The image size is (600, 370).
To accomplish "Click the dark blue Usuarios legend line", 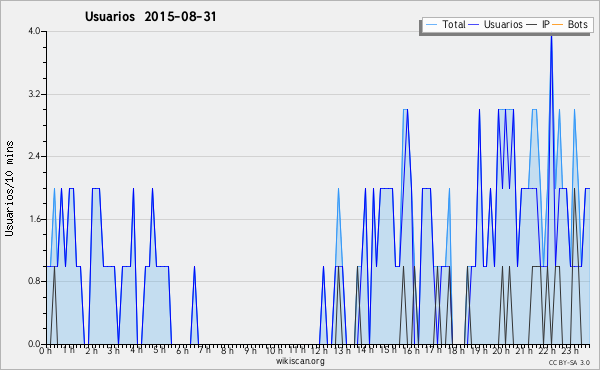I will point(474,25).
